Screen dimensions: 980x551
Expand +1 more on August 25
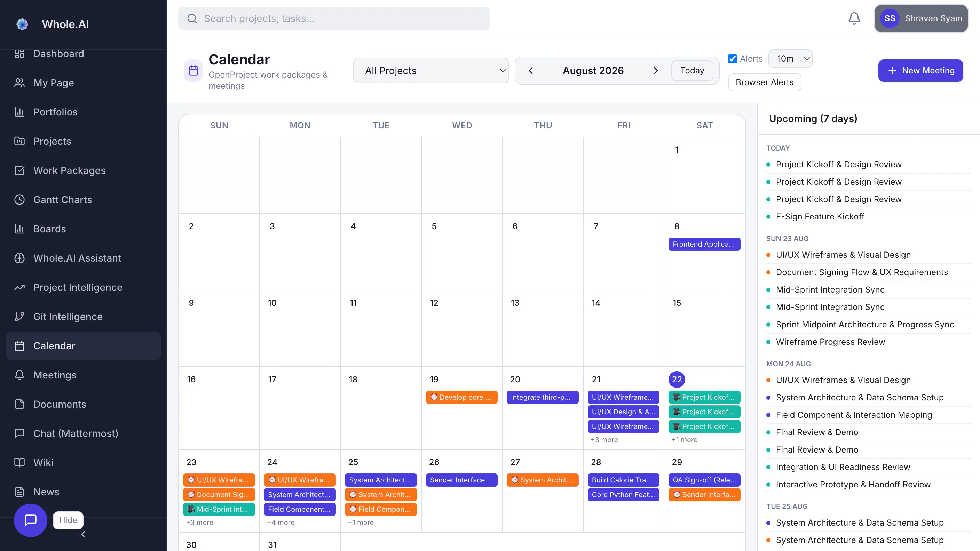[x=361, y=523]
